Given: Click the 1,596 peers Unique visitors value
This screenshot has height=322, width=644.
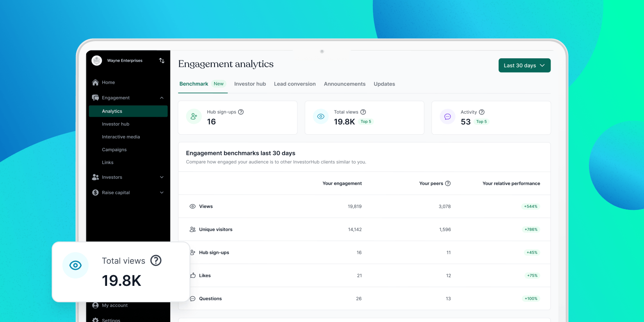Looking at the screenshot, I should tap(445, 230).
